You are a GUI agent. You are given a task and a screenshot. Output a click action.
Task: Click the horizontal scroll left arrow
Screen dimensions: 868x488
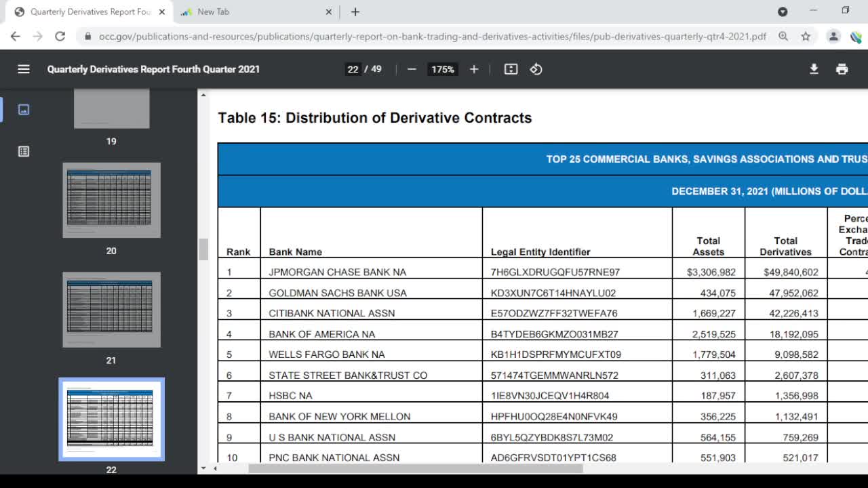coord(215,468)
